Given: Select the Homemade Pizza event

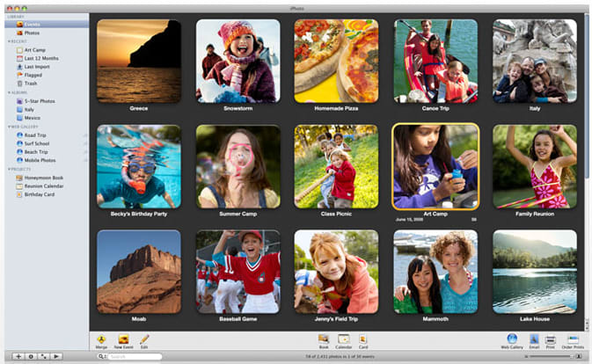Looking at the screenshot, I should (x=336, y=62).
